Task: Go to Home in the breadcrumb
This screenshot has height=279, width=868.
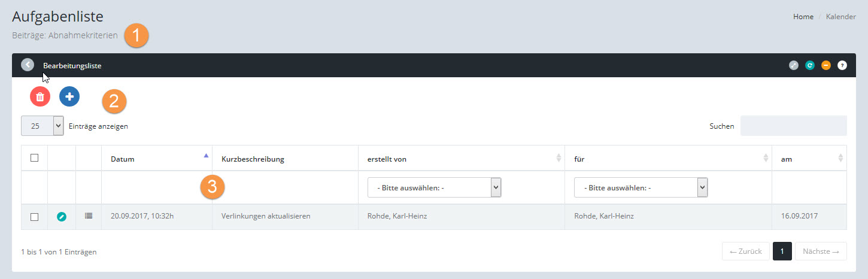Action: (x=803, y=17)
